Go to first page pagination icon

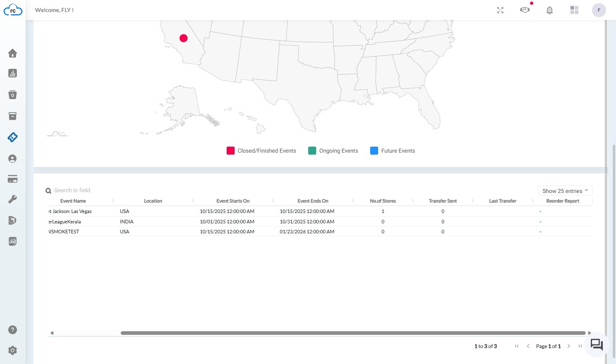[x=517, y=346]
